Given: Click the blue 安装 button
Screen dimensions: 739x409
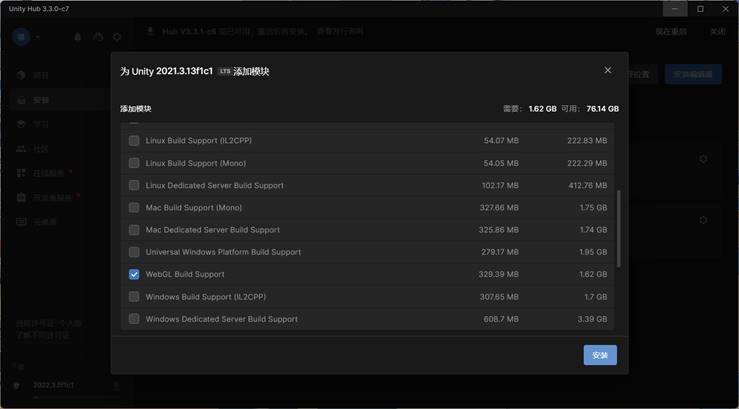Looking at the screenshot, I should (x=600, y=355).
